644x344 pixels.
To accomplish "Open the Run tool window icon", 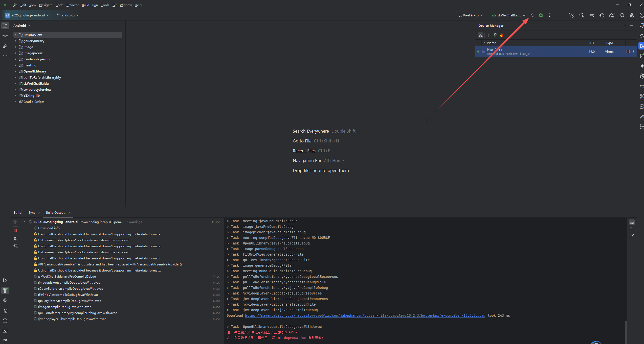I will point(5,280).
